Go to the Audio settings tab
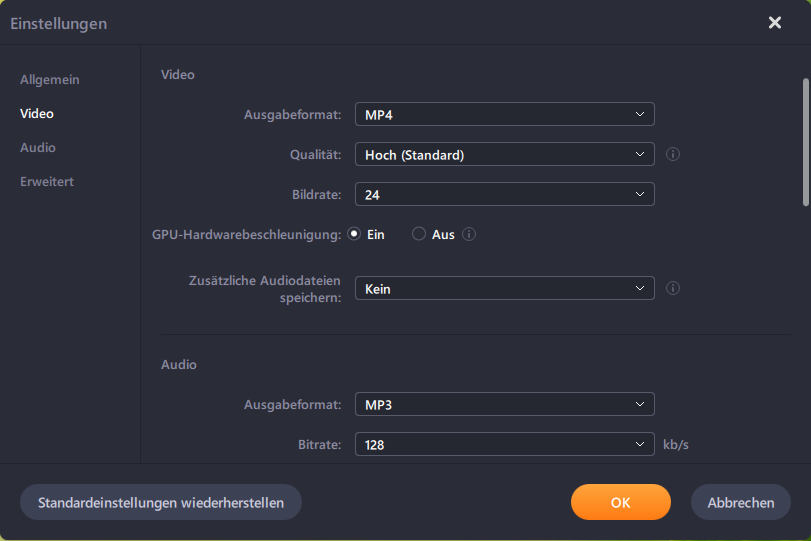 pos(38,148)
